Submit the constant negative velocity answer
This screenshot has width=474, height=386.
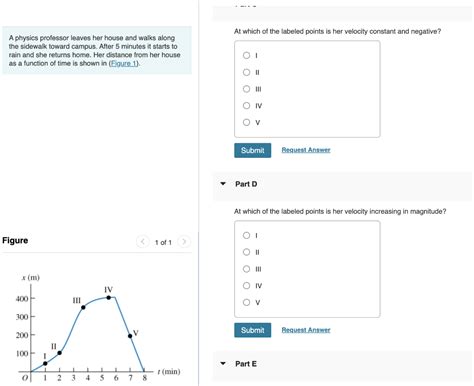(252, 150)
